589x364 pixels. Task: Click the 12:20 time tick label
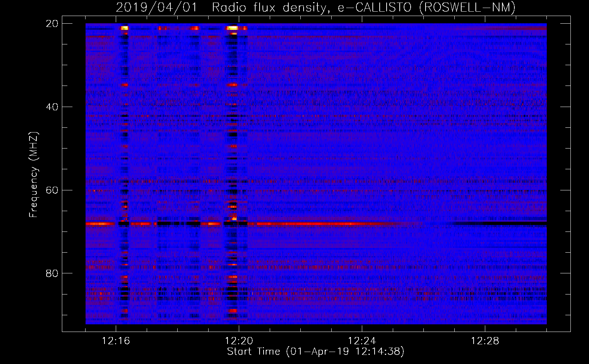coord(239,341)
